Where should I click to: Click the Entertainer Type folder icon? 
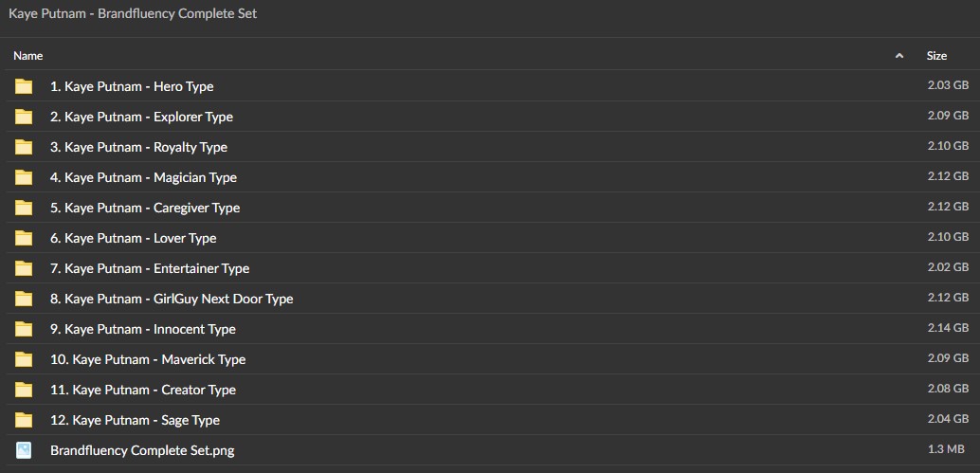coord(24,268)
